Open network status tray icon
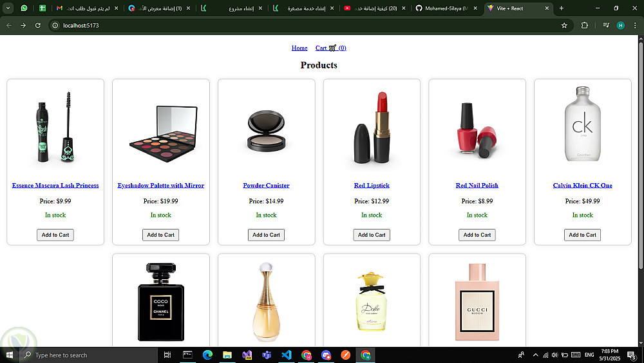 [x=545, y=355]
